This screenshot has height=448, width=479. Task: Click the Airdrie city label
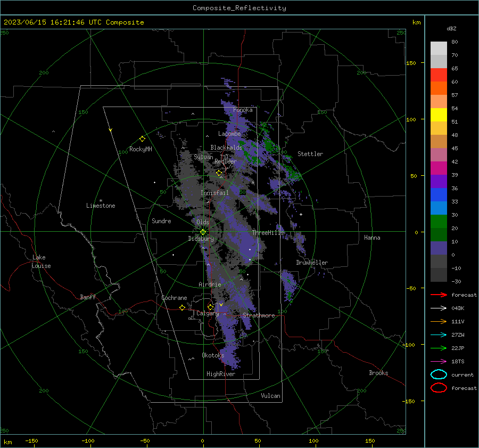pyautogui.click(x=210, y=284)
